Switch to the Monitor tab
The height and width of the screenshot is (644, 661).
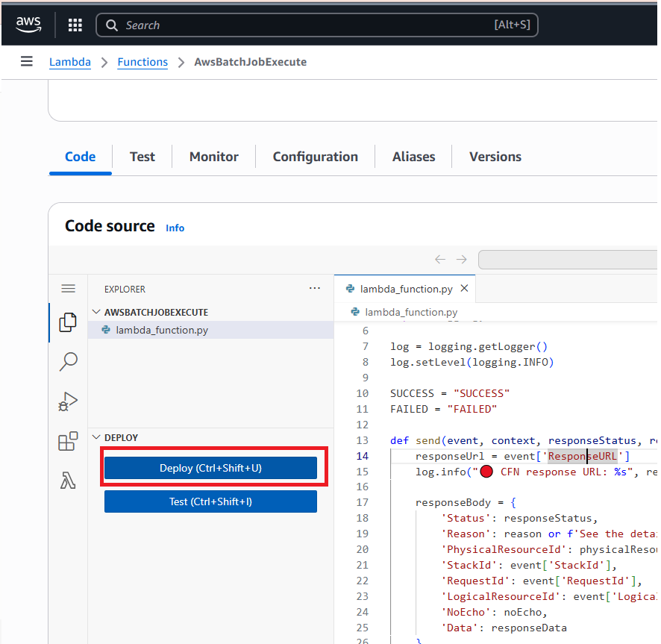(213, 157)
